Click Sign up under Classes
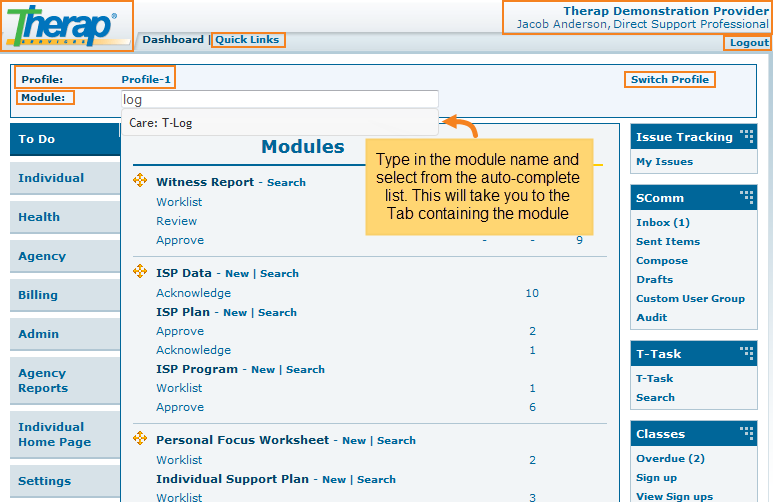This screenshot has width=773, height=502. (x=656, y=478)
